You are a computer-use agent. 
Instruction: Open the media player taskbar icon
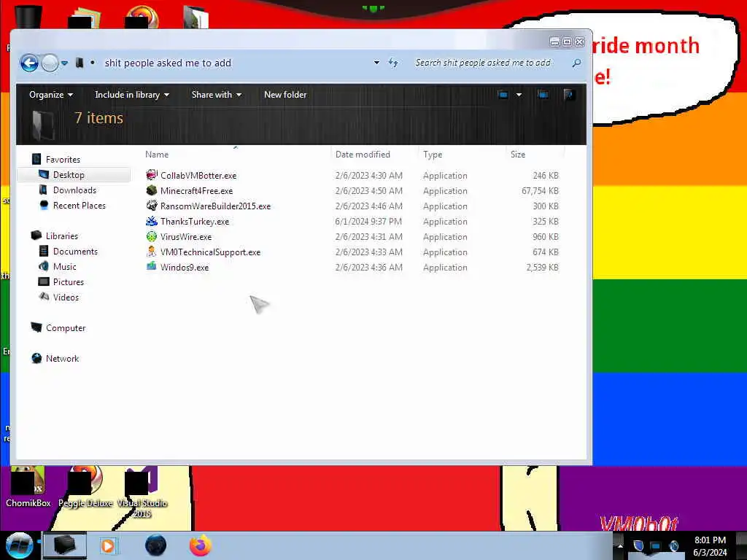[109, 545]
